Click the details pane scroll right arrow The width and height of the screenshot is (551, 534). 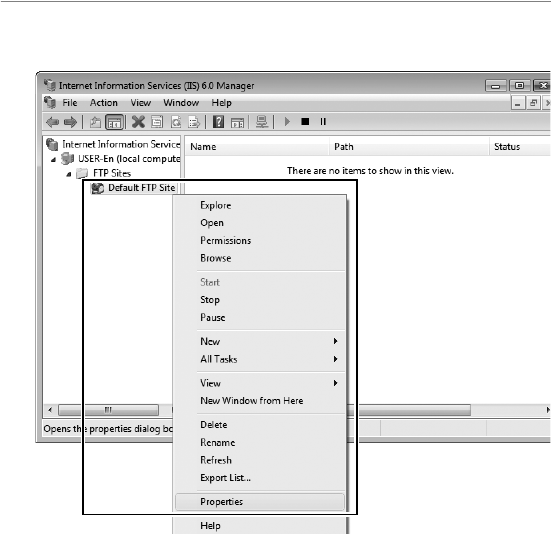[547, 410]
